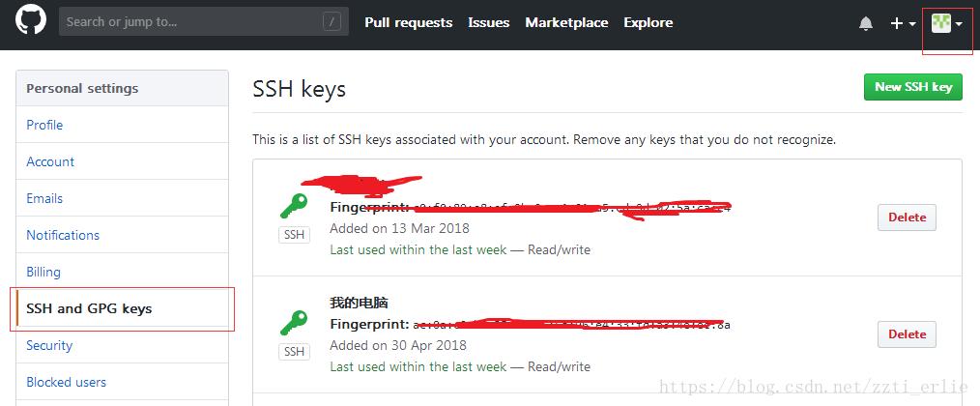Screen dimensions: 980x406
Task: Expand the plus create-new dropdown
Action: 903,23
